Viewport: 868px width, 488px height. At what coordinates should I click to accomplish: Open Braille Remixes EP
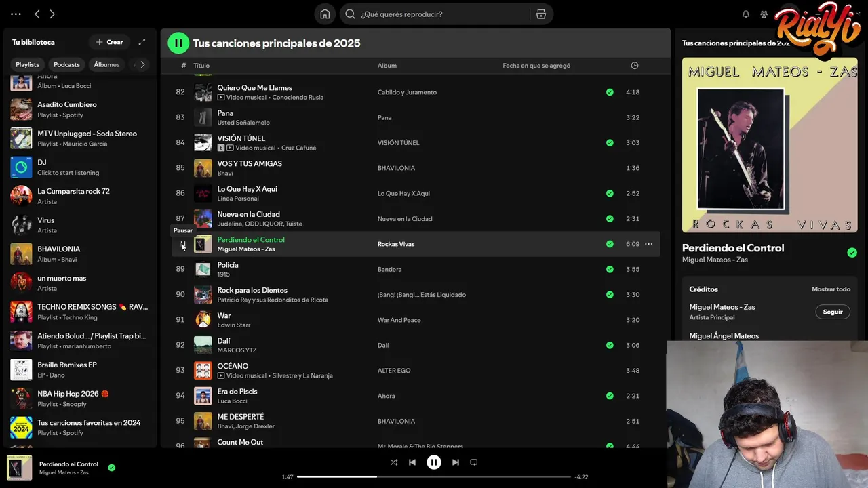(x=80, y=369)
